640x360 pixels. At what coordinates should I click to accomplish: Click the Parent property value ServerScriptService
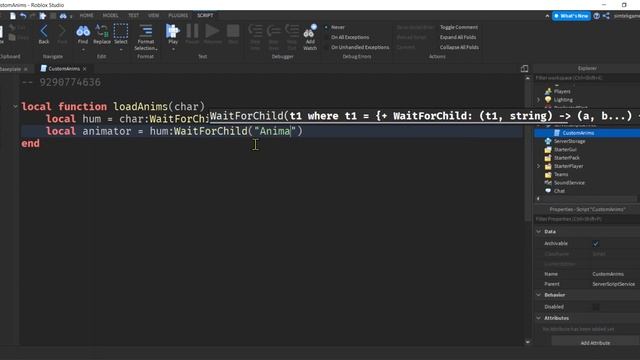(613, 284)
